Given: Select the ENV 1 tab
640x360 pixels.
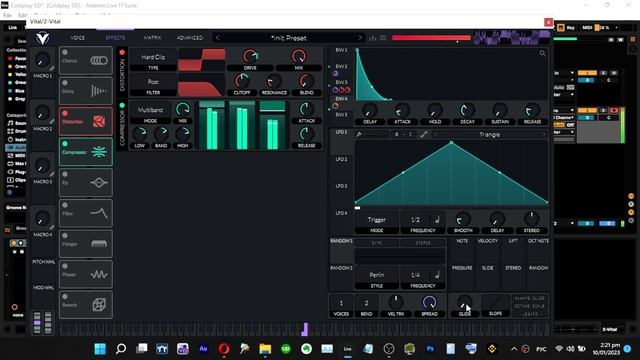Looking at the screenshot, I should point(341,50).
